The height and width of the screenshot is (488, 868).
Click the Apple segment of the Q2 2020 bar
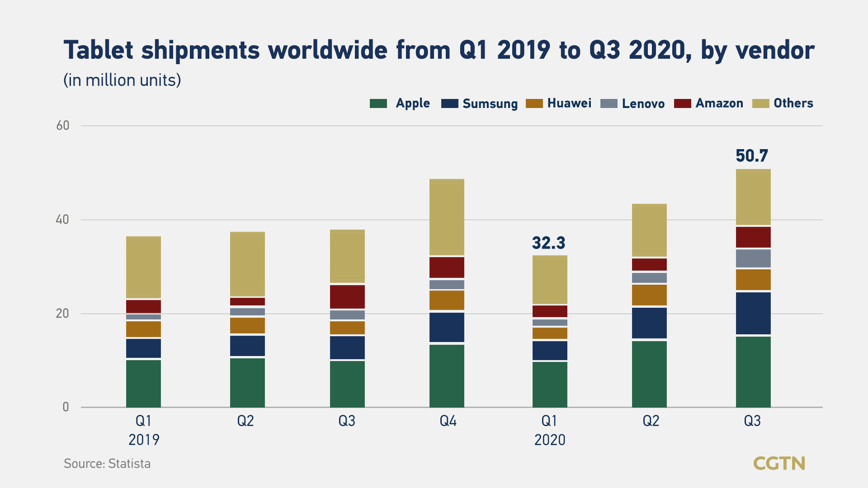point(649,374)
